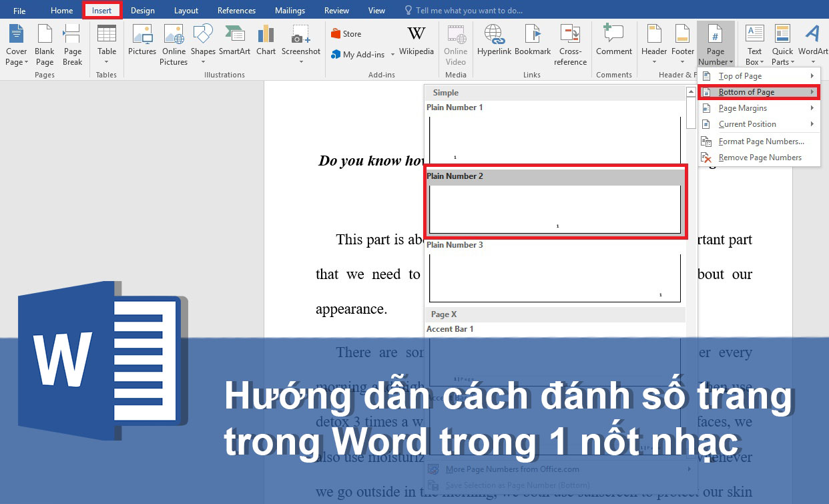Viewport: 829px width, 504px height.
Task: Insert a Chart
Action: coord(266,40)
